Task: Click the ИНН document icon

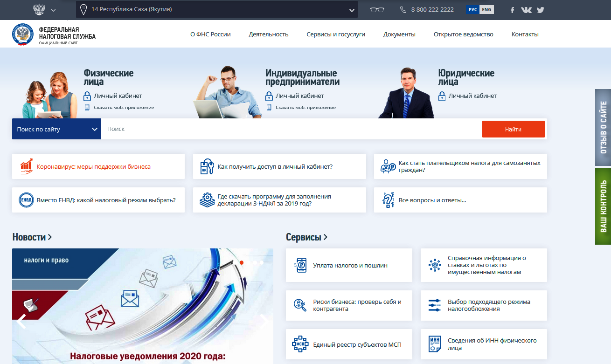Action: (x=435, y=344)
